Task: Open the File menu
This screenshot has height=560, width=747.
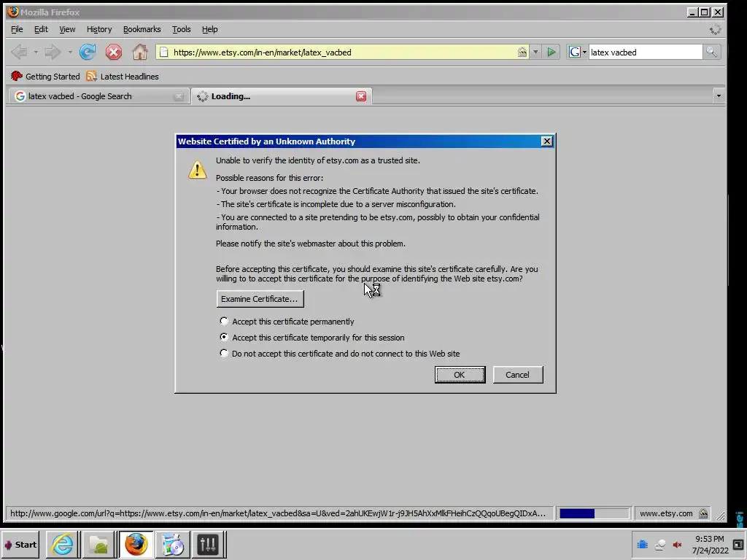Action: tap(17, 29)
